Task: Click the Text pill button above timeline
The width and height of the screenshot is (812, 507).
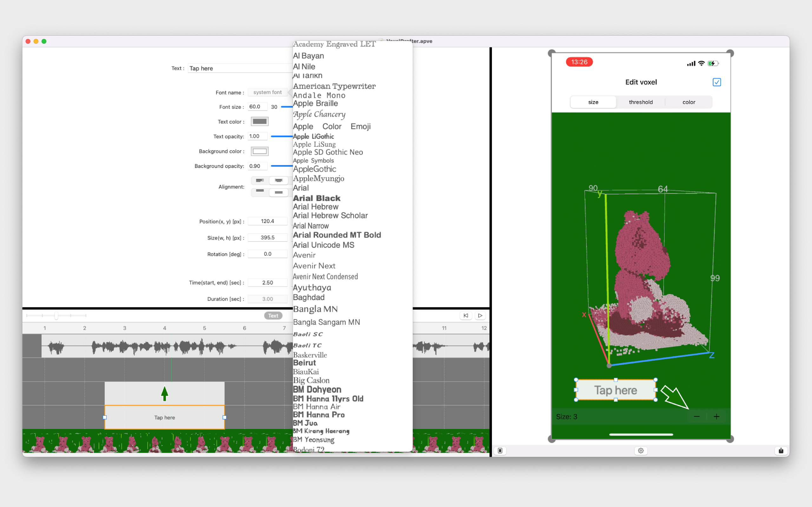Action: pyautogui.click(x=273, y=316)
